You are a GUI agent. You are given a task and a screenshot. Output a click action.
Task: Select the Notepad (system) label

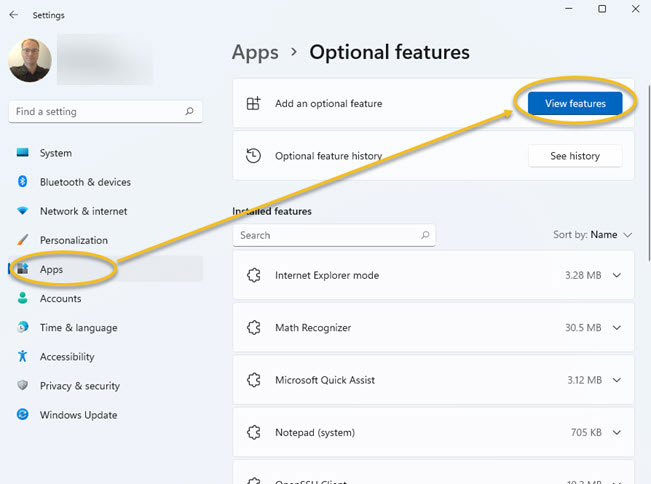[315, 433]
